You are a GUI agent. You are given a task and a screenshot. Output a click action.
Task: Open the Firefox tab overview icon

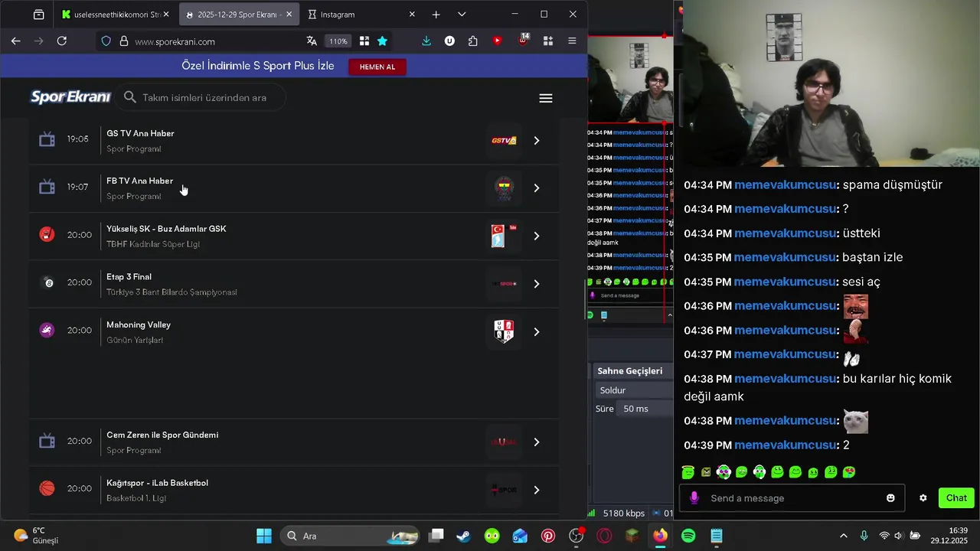[39, 15]
